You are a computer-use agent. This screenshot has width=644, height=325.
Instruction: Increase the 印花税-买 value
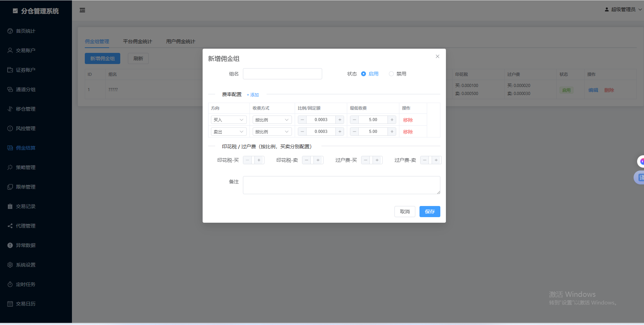pos(259,160)
